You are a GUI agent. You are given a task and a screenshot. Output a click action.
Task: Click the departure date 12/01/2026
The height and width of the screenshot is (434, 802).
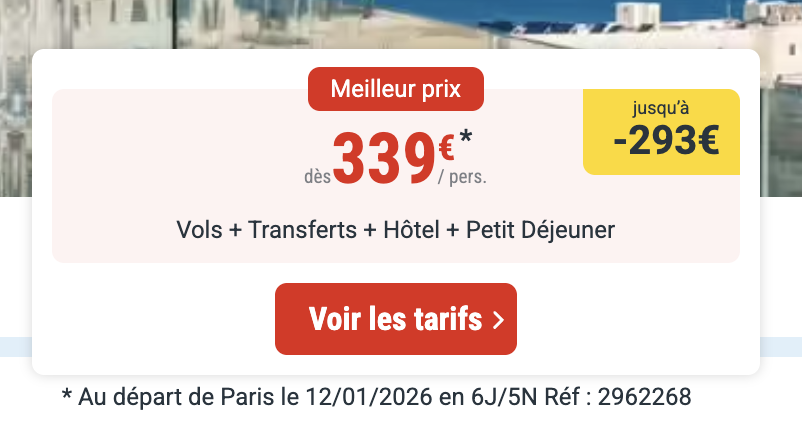(369, 397)
